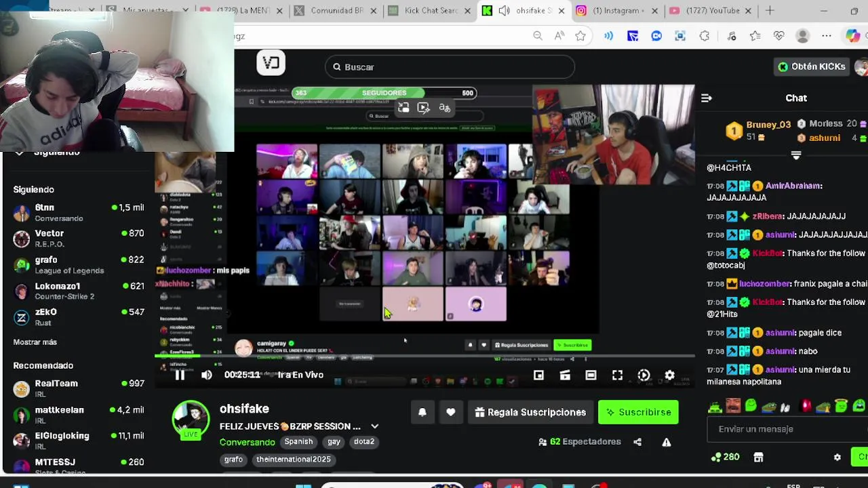Open KICKs balance 280
868x488 pixels.
tap(725, 457)
